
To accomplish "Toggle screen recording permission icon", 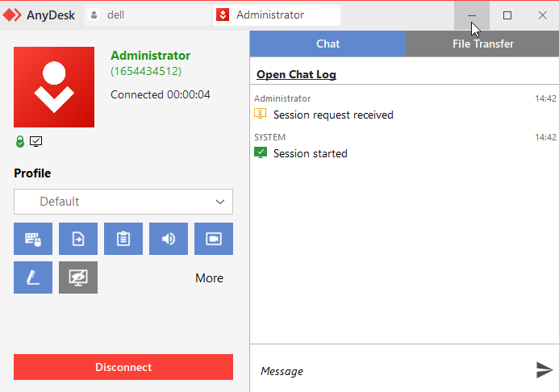I will [x=214, y=239].
